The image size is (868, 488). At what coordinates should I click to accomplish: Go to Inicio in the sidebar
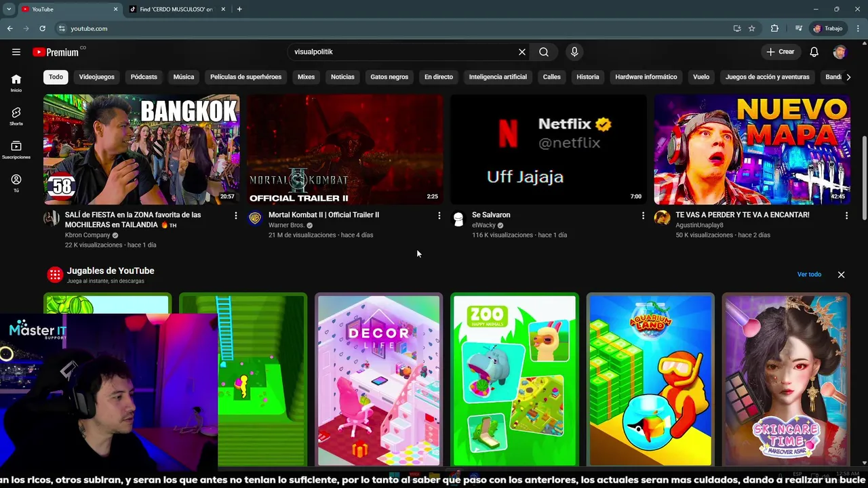(16, 83)
